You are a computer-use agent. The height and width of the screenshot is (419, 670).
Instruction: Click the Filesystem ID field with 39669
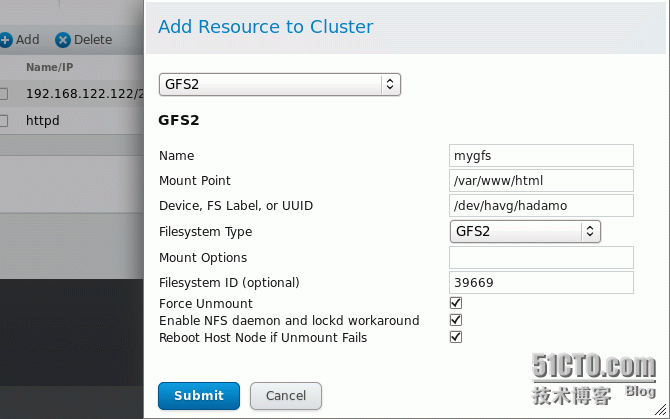541,283
